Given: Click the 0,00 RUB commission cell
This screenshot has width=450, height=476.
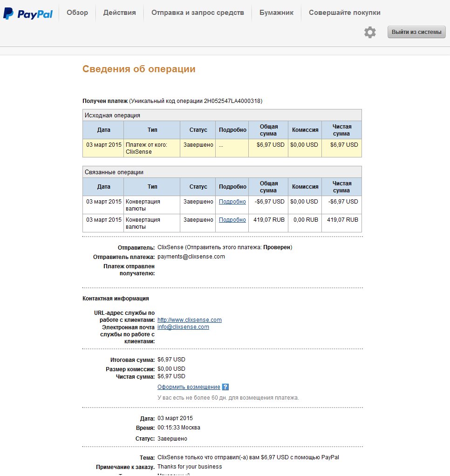Looking at the screenshot, I should (305, 223).
